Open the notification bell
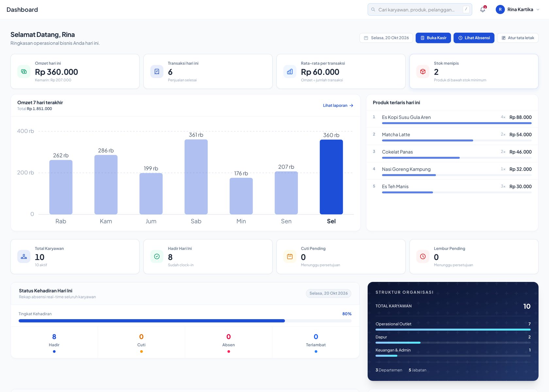This screenshot has width=549, height=392. 483,9
